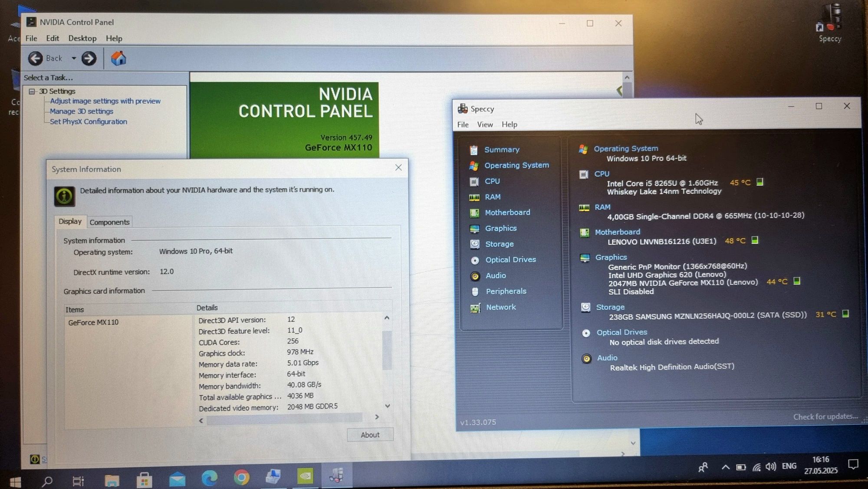Click the storage temperature indicator 31 °C
Viewport: 868px width, 489px height.
pyautogui.click(x=825, y=314)
